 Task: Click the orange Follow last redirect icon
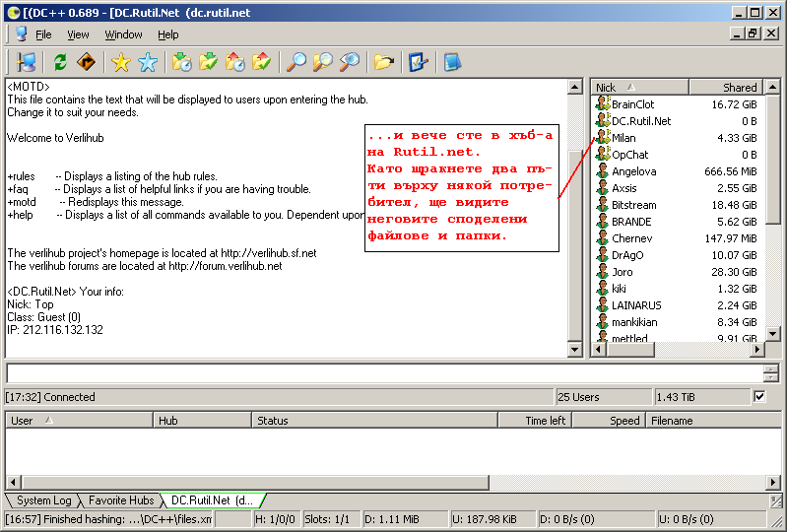(87, 62)
